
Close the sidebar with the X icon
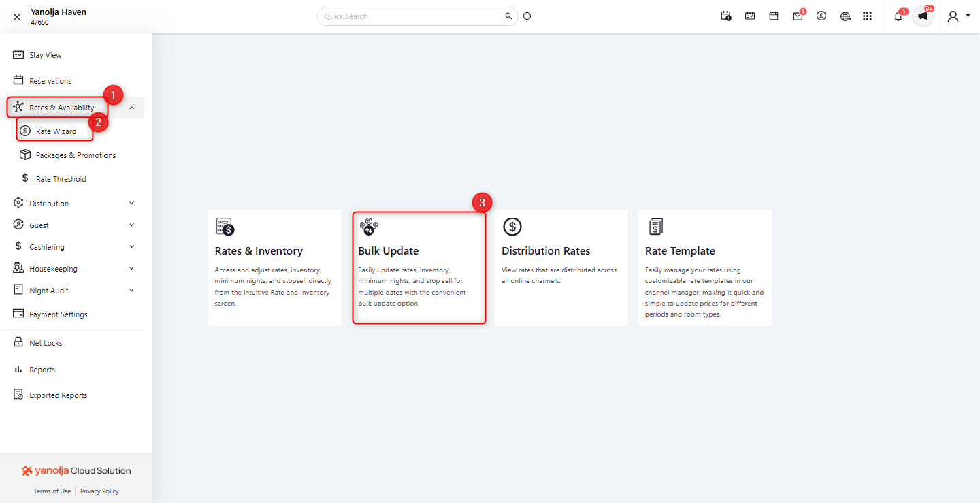click(17, 17)
